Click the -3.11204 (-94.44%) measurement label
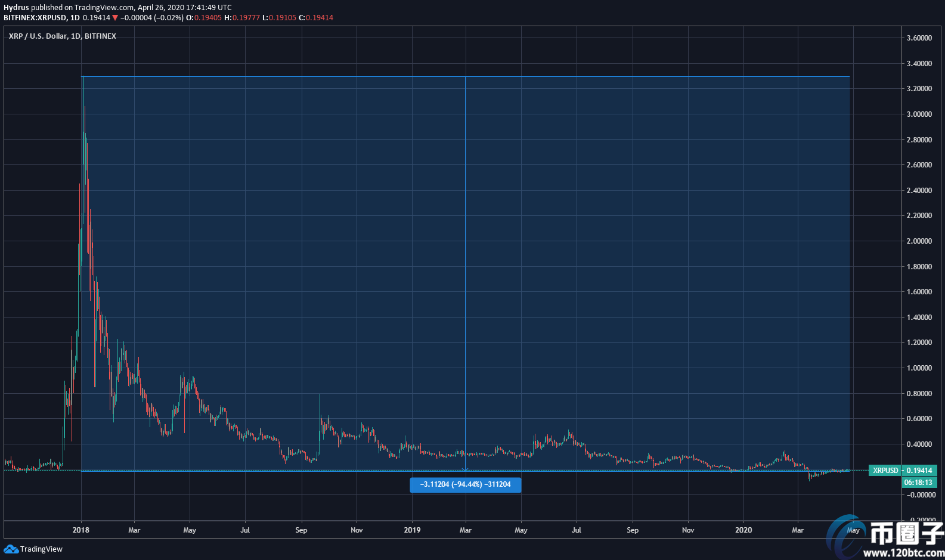This screenshot has height=560, width=945. (x=466, y=484)
